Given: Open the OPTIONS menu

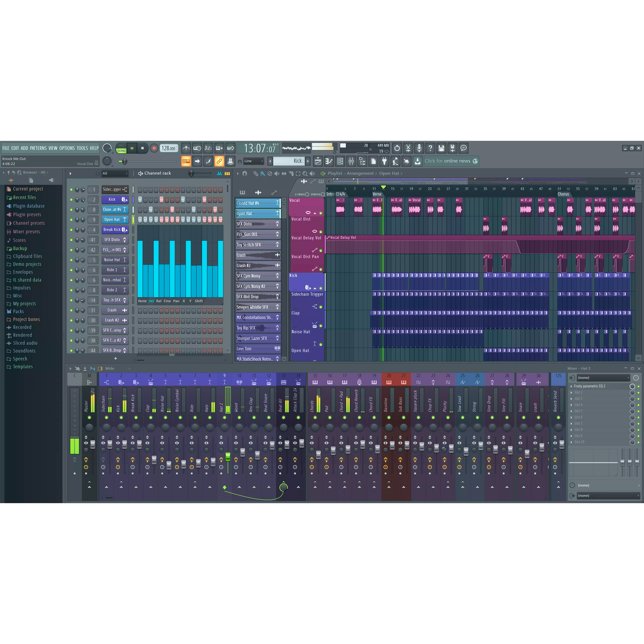Looking at the screenshot, I should point(67,148).
